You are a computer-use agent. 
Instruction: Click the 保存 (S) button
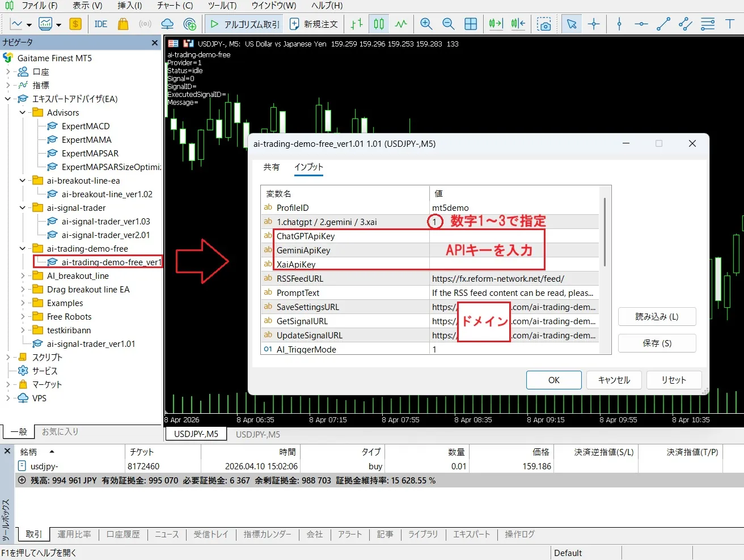(x=657, y=343)
